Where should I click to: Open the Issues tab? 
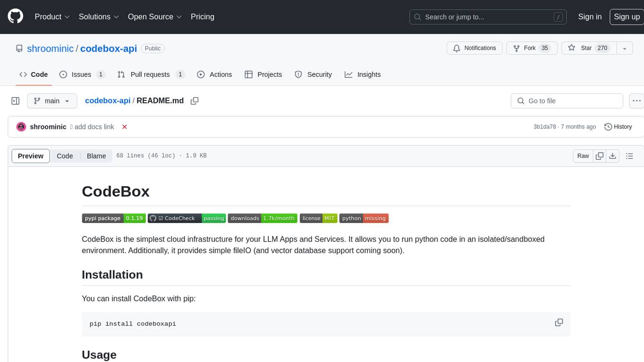(x=82, y=74)
